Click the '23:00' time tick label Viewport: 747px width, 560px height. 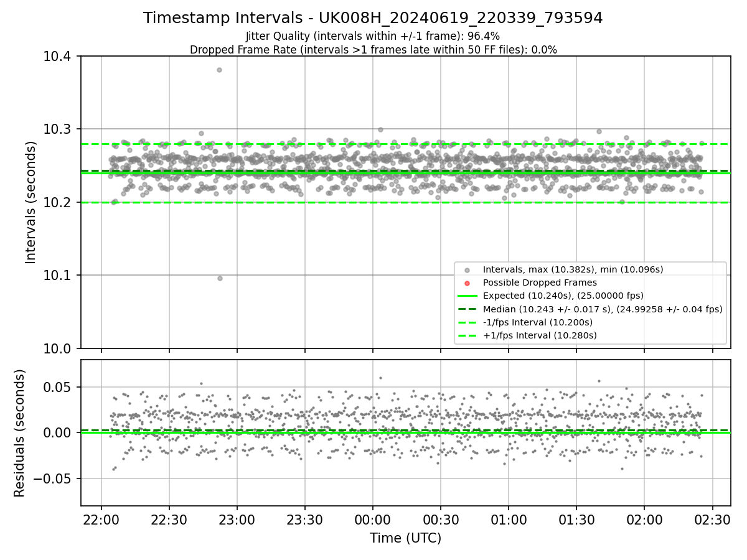pyautogui.click(x=237, y=520)
